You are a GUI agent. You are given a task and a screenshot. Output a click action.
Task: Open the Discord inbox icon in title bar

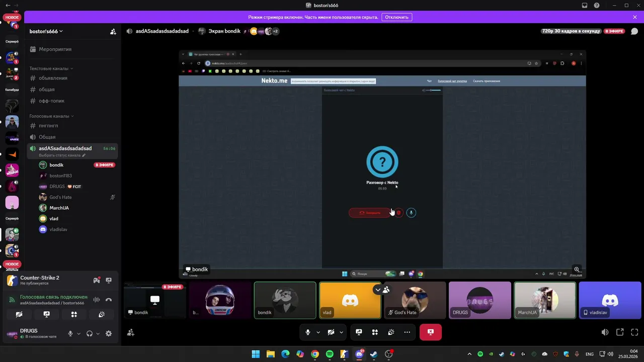coord(585,6)
